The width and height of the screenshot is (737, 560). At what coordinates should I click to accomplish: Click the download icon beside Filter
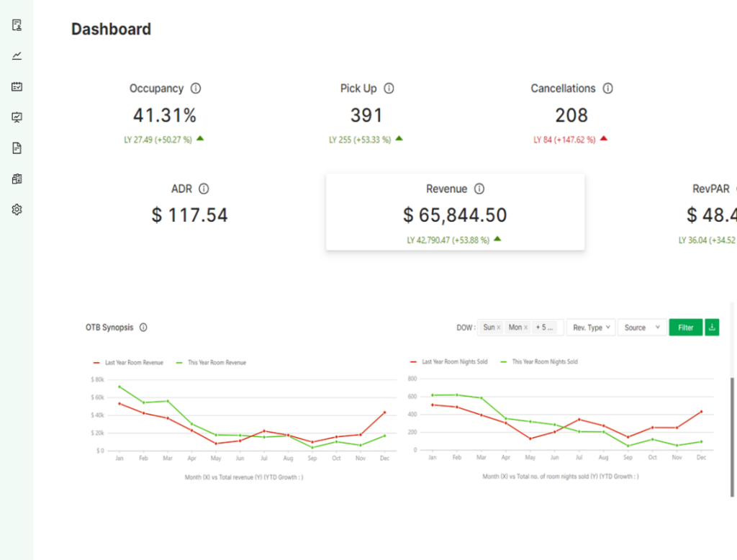pyautogui.click(x=712, y=328)
